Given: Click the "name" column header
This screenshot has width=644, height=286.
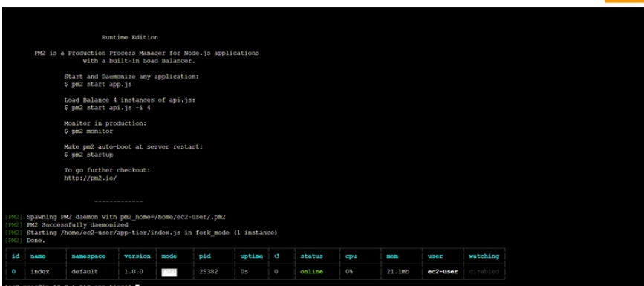Looking at the screenshot, I should tap(38, 256).
